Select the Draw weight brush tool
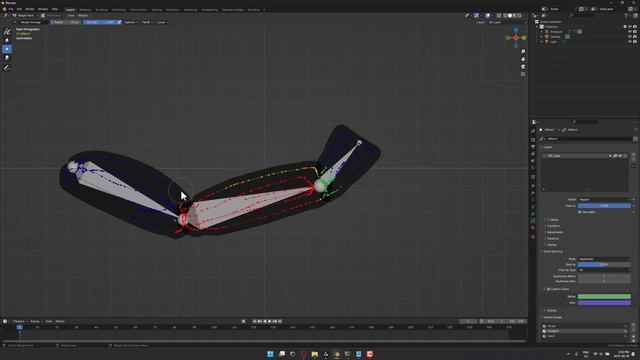This screenshot has width=640, height=360. tap(7, 31)
